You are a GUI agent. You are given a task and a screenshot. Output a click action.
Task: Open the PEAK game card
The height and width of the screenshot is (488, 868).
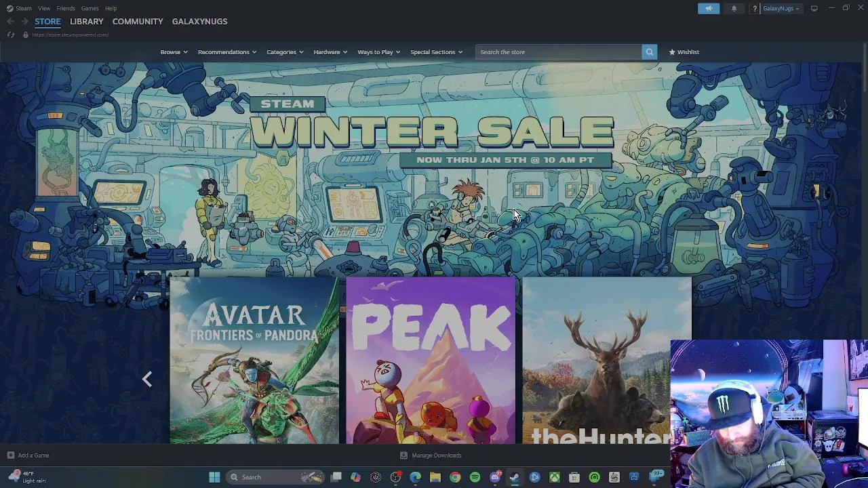(431, 361)
